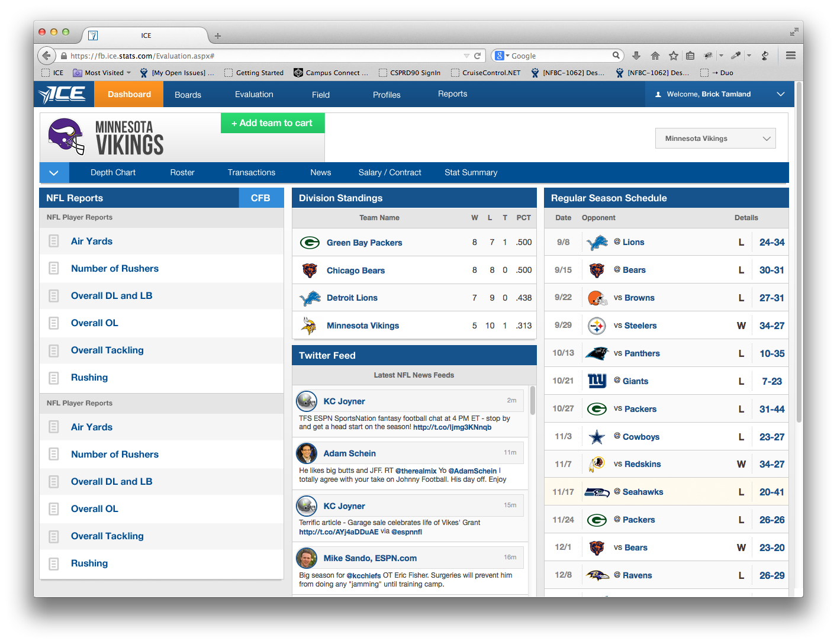Bookmark page with the star icon
Screen dimensions: 837x644
pyautogui.click(x=673, y=56)
